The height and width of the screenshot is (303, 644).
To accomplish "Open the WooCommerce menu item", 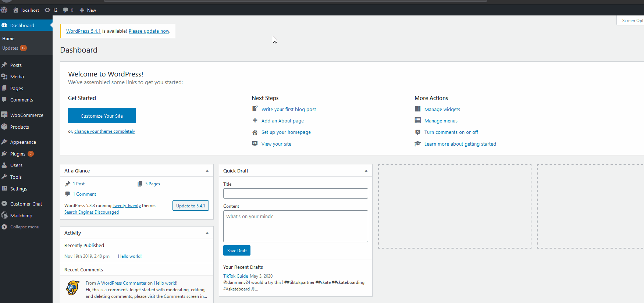I will 26,115.
